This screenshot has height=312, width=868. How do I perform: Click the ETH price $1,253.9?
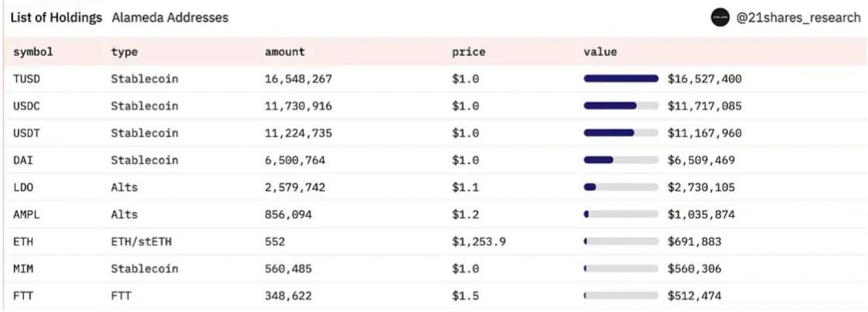point(479,242)
